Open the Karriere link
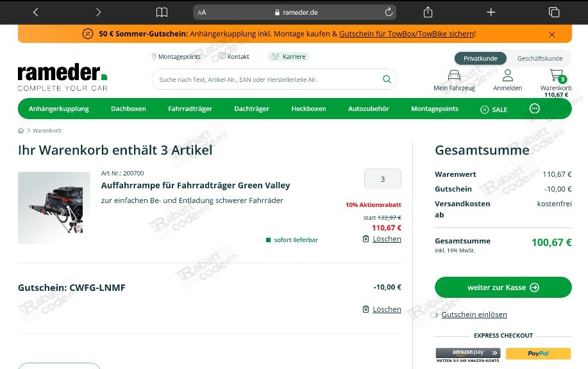 tap(289, 56)
